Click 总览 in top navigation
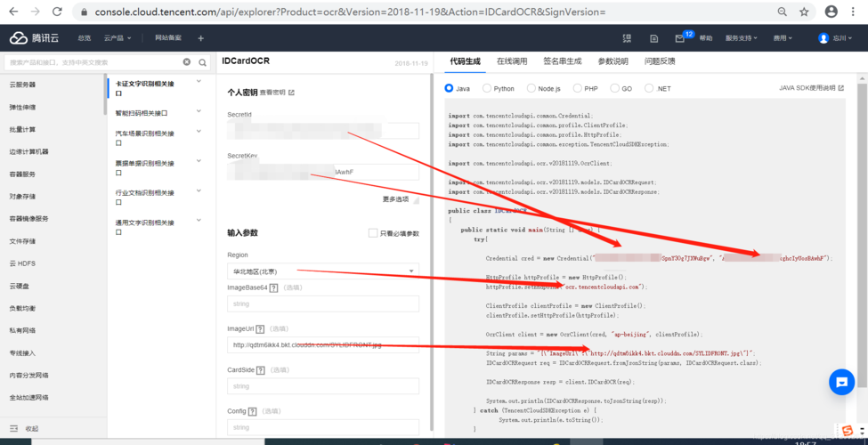 [85, 38]
